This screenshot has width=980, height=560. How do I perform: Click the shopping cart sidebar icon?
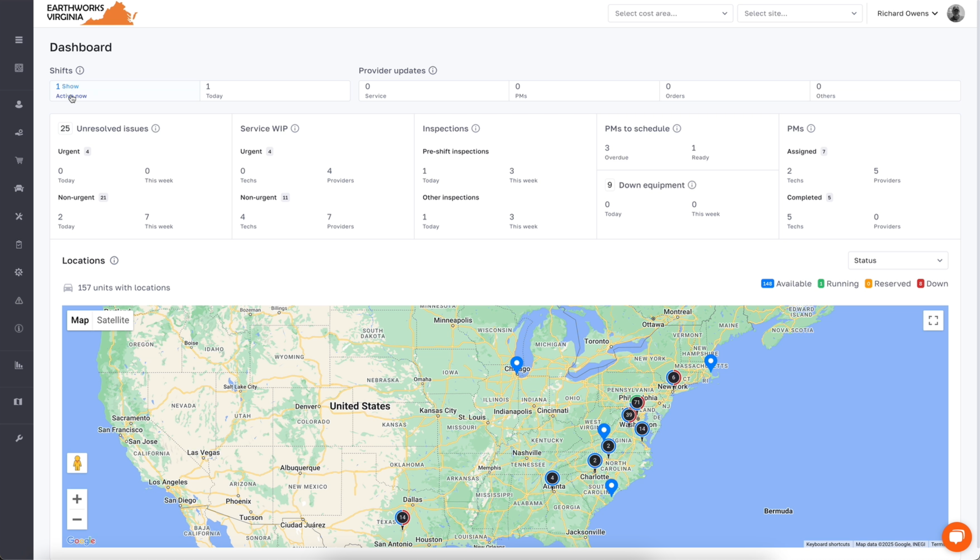pos(18,160)
